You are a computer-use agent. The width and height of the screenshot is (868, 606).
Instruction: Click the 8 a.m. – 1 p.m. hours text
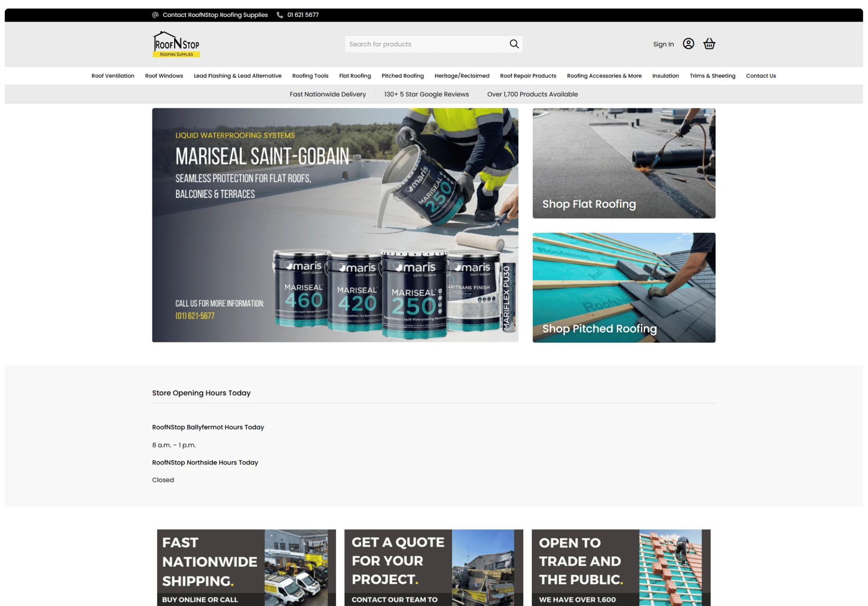(x=174, y=445)
